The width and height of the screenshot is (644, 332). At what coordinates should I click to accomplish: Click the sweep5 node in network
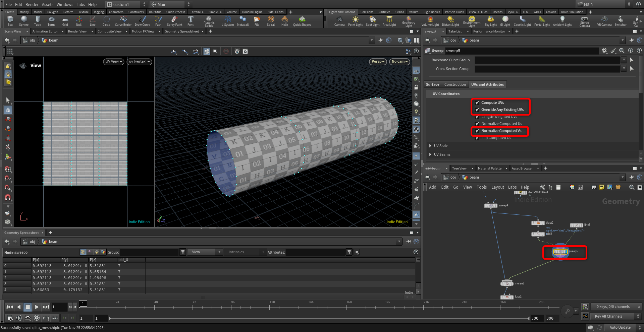point(560,252)
